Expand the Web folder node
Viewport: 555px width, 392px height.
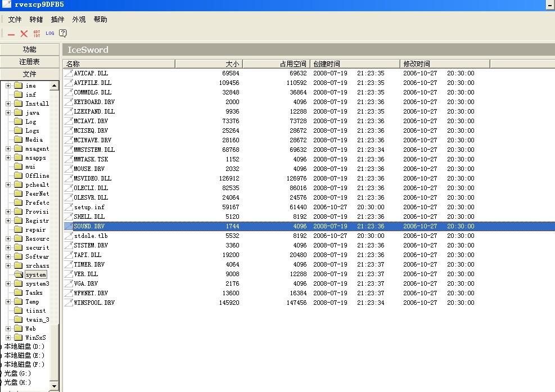point(8,328)
